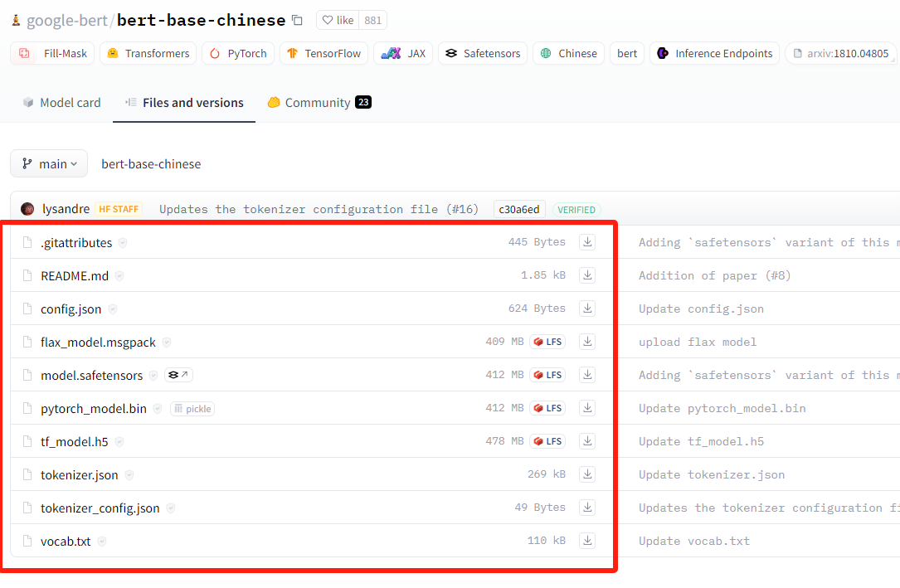The height and width of the screenshot is (588, 900).
Task: Open tokenizer_config.json file
Action: point(100,508)
